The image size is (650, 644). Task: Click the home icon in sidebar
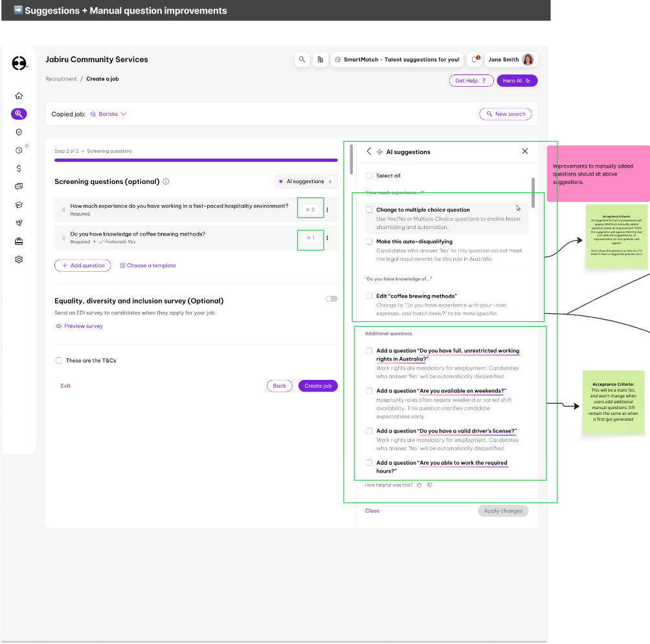click(x=19, y=96)
